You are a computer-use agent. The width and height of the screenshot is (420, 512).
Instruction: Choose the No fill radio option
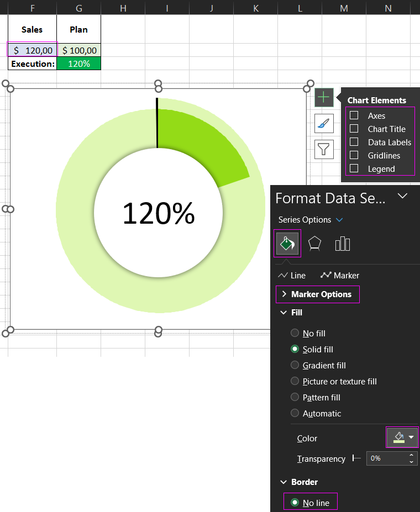(295, 333)
